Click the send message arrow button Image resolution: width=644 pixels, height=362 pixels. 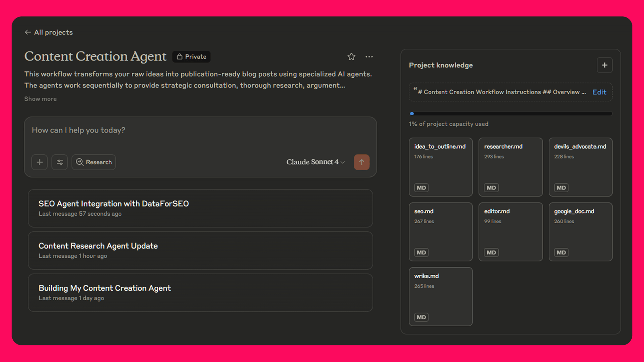[361, 162]
